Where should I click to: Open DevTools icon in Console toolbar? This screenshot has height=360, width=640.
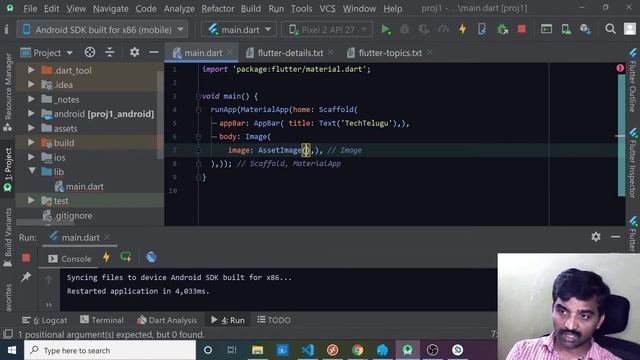[151, 257]
